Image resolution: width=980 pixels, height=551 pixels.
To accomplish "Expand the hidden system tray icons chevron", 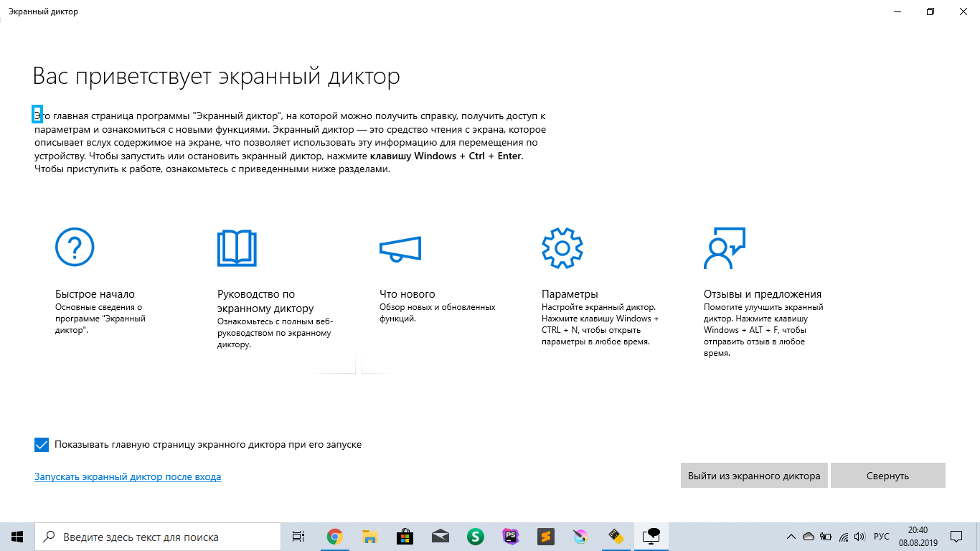I will coord(791,537).
